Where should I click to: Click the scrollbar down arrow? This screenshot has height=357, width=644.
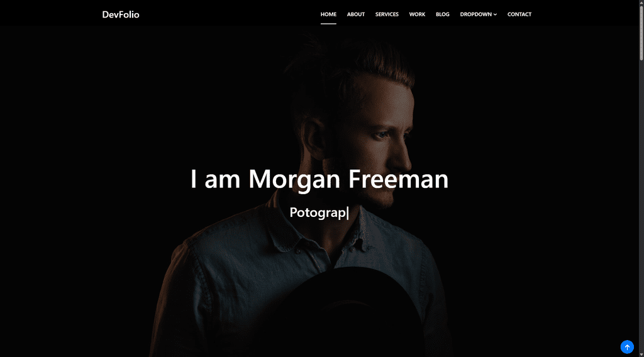point(641,354)
